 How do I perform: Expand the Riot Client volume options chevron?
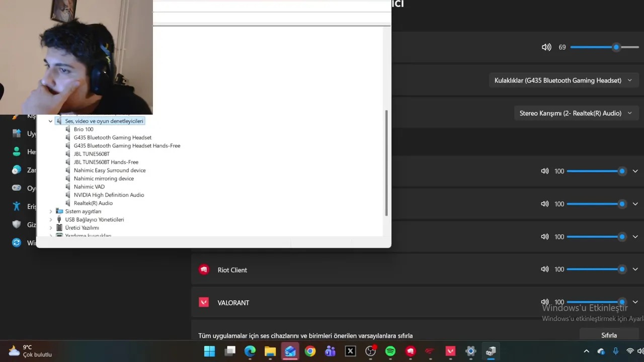tap(635, 269)
